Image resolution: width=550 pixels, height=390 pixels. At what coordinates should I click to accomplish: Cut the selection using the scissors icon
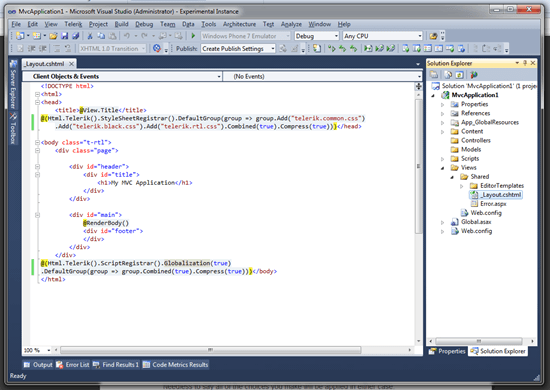point(90,36)
